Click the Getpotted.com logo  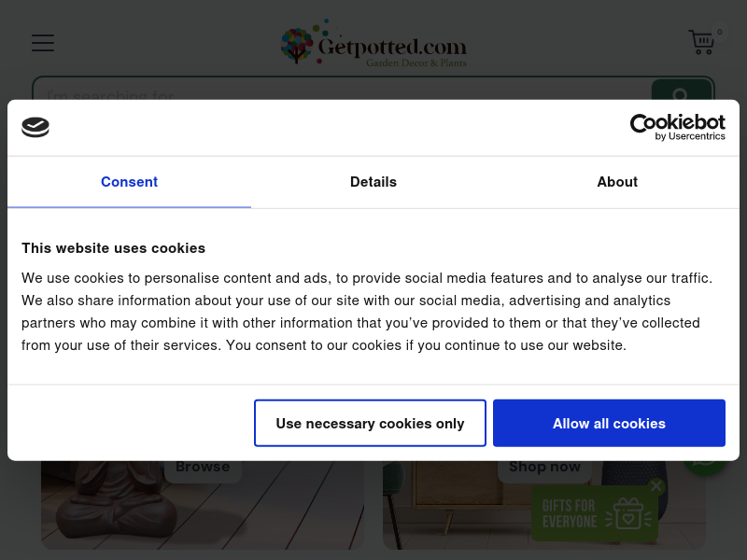pyautogui.click(x=373, y=43)
